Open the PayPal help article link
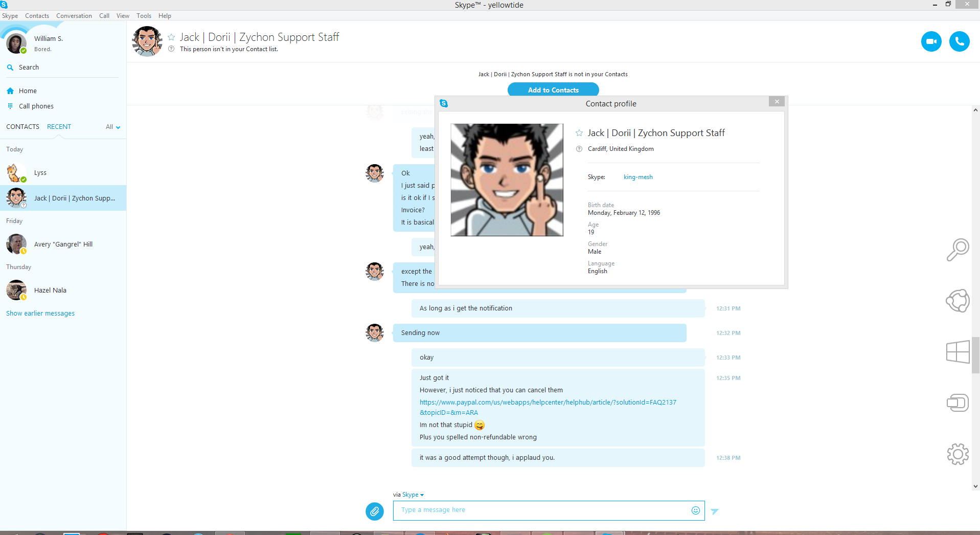980x535 pixels. 548,408
